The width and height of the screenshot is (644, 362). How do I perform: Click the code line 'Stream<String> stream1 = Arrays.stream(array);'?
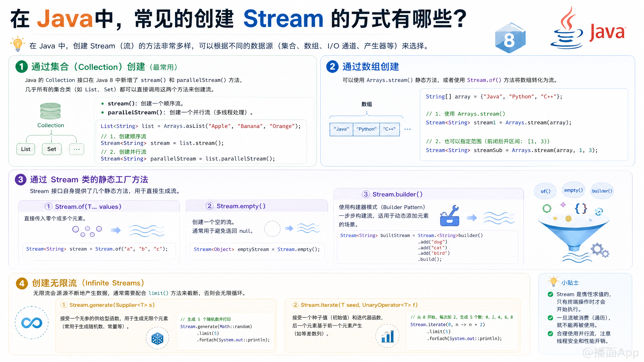click(499, 123)
